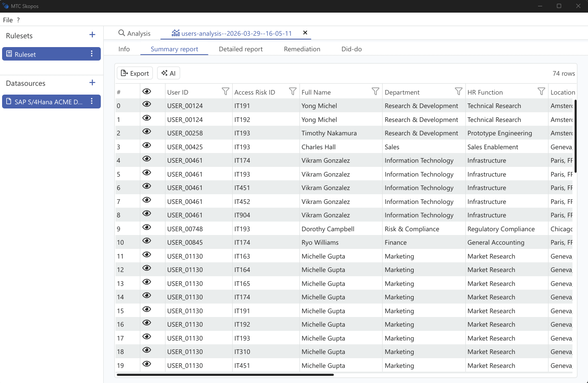Filter the Access Risk ID column
The image size is (588, 383).
[x=293, y=92]
